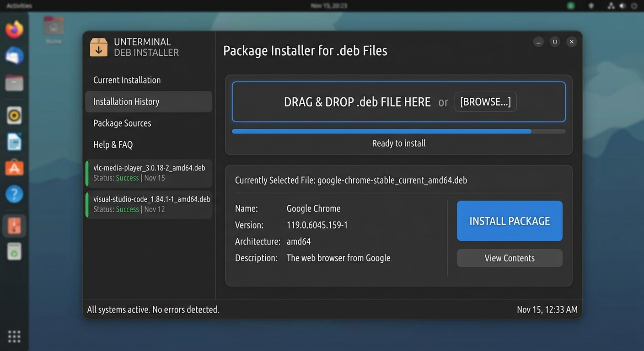Show the applications grid
Viewport: 644px width, 351px height.
point(14,336)
